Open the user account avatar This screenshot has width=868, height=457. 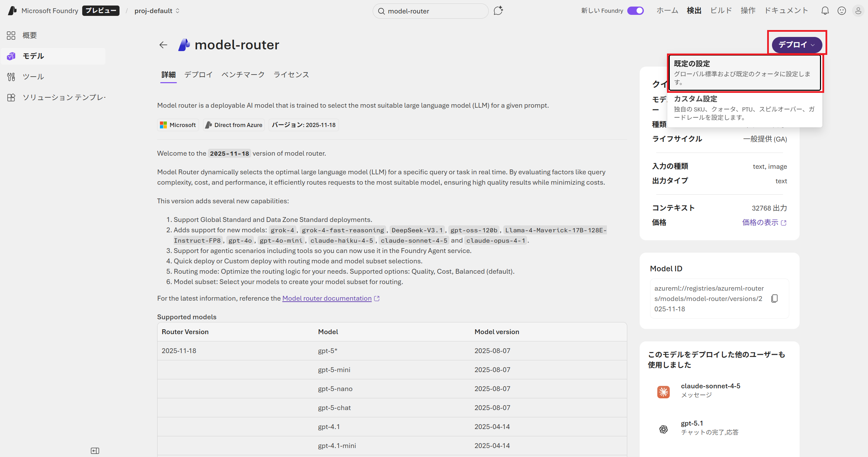click(x=858, y=11)
